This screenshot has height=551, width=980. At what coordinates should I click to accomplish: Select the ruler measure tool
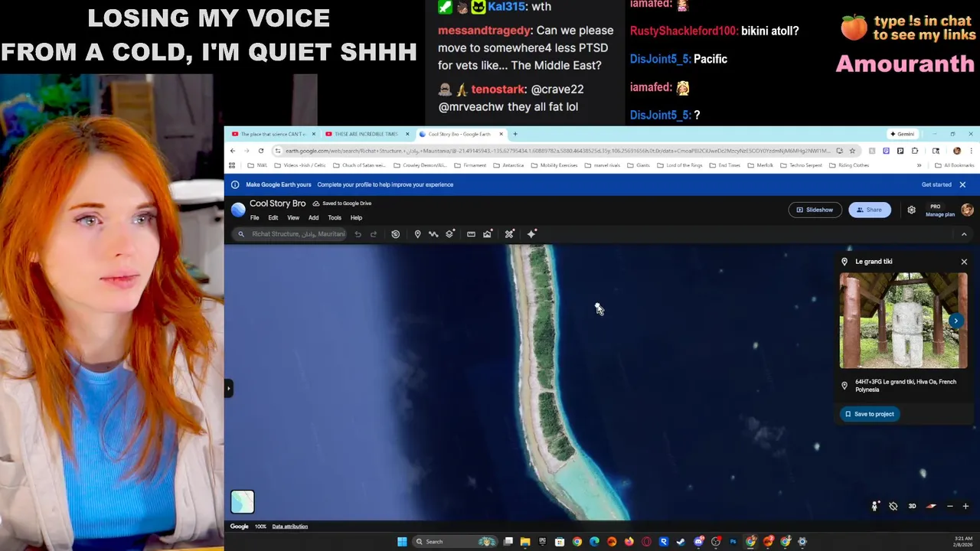coord(471,234)
